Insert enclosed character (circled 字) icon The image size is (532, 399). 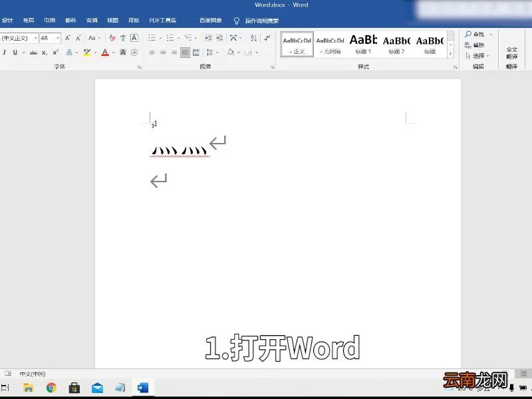134,53
